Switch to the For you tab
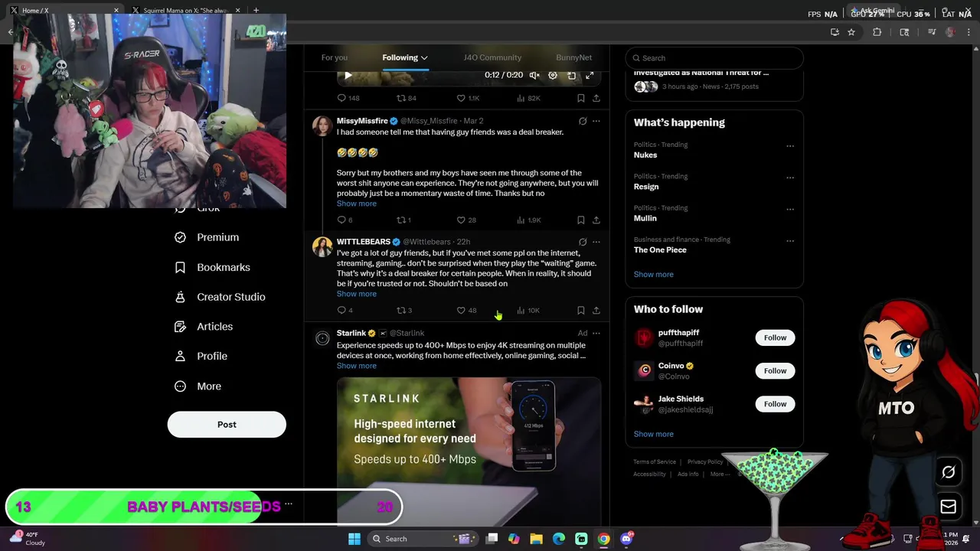980x551 pixels. point(334,57)
